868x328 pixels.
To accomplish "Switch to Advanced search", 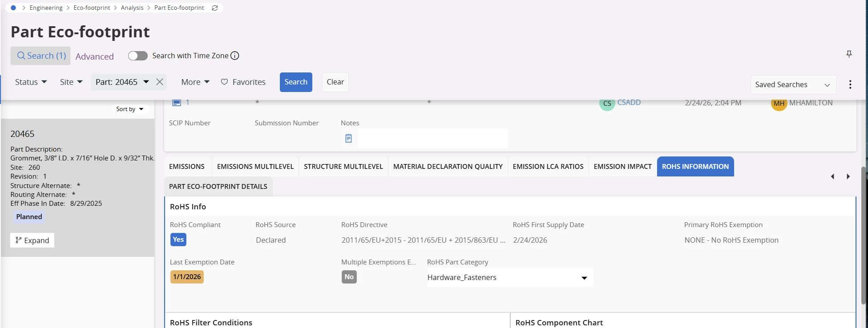I will [x=95, y=56].
